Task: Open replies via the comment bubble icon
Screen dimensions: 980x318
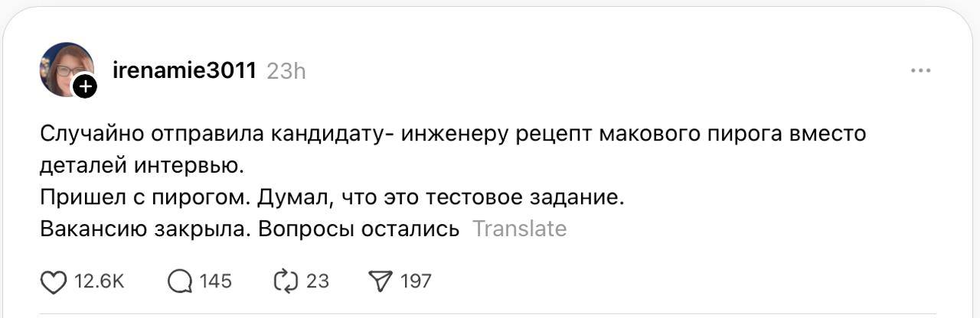Action: [180, 282]
